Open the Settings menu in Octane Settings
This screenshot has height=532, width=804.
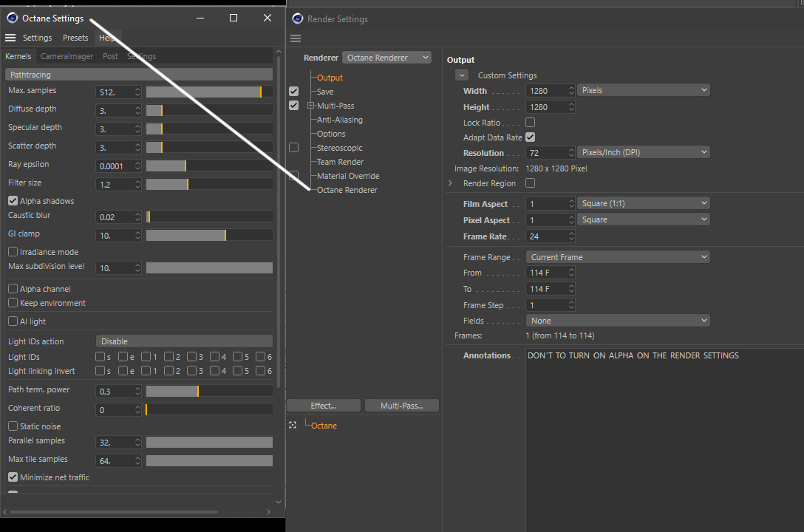37,38
